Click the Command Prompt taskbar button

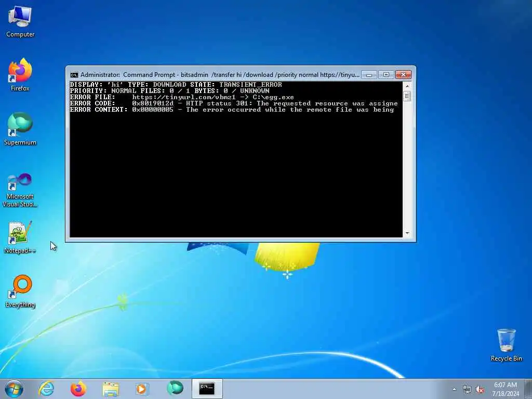click(207, 389)
